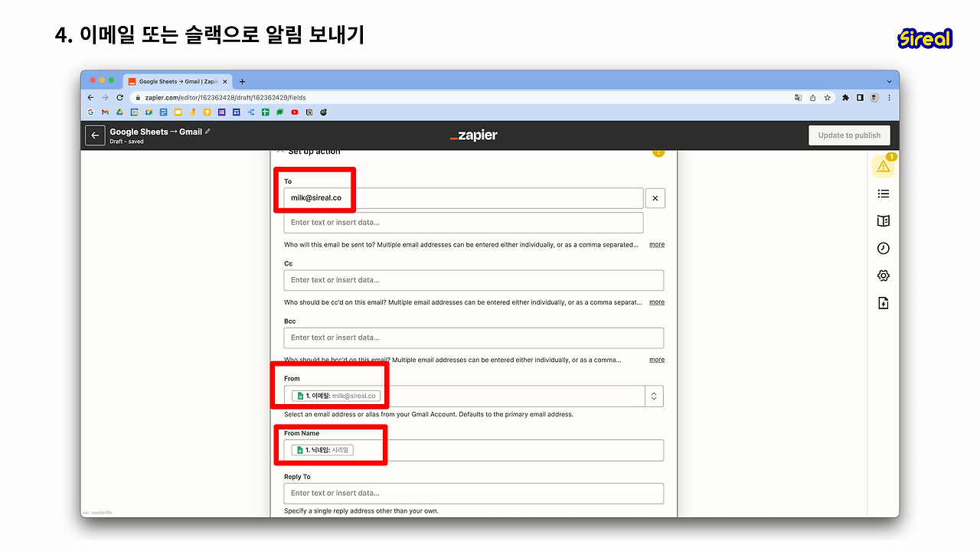Open the Extensions puzzle icon
Viewport: 980px width, 551px height.
[846, 98]
